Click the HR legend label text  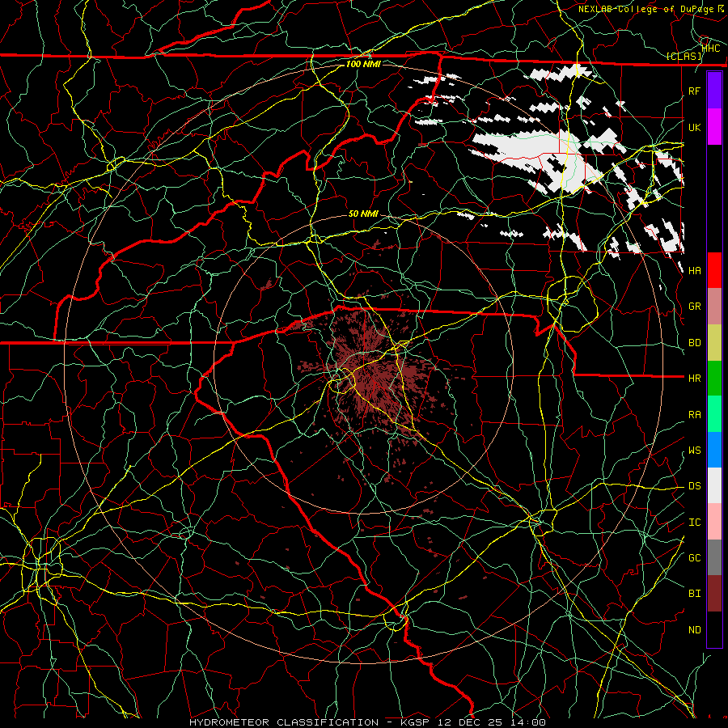(x=695, y=379)
